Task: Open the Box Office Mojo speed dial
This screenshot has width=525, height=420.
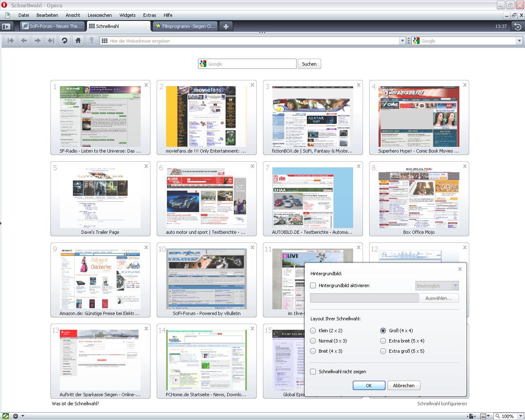Action: (419, 199)
